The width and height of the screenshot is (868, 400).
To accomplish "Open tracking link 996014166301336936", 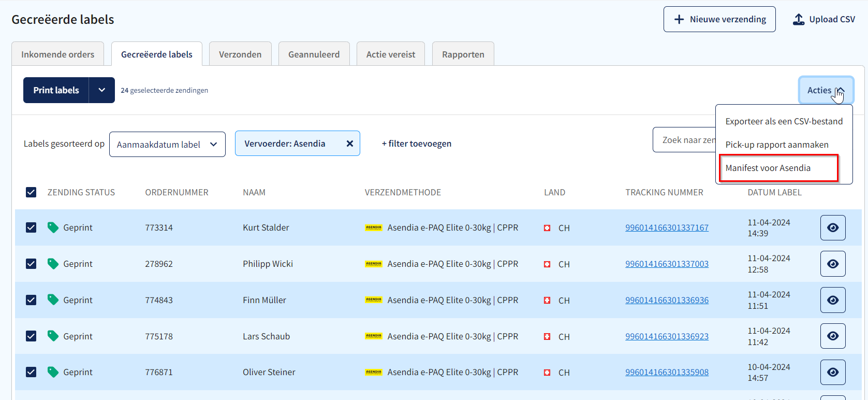I will click(x=667, y=300).
